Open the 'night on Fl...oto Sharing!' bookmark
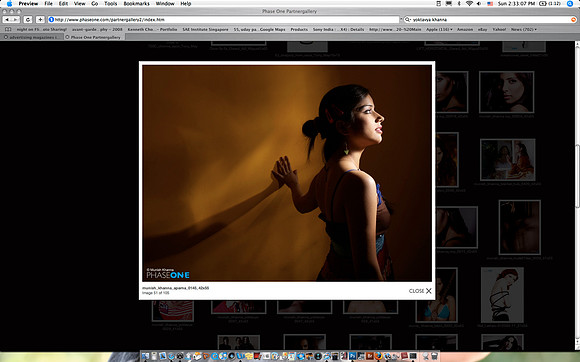This screenshot has height=362, width=580. click(42, 29)
